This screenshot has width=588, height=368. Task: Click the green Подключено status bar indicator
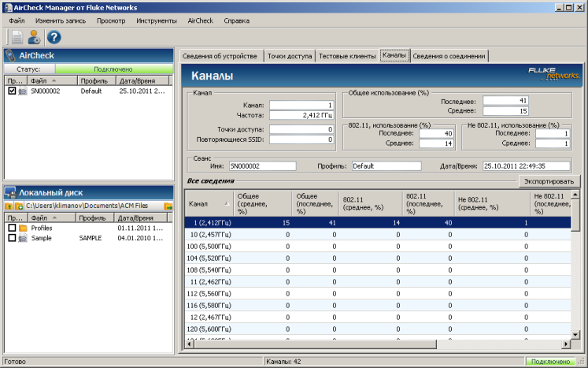pos(550,362)
